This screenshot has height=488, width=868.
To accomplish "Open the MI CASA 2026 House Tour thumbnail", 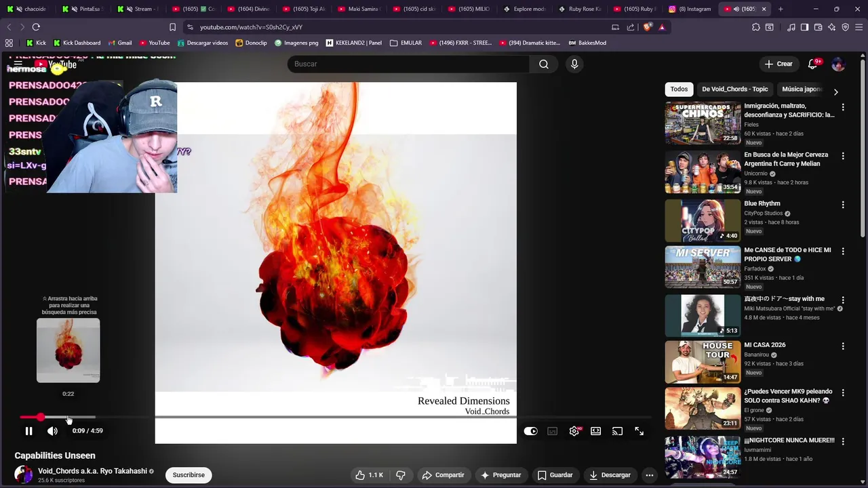I will [x=703, y=362].
